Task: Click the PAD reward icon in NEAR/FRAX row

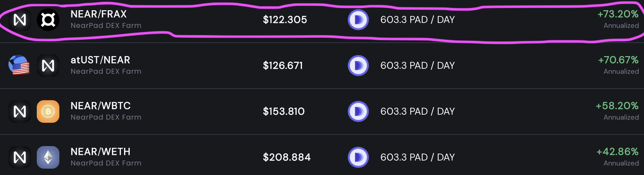Action: click(358, 20)
